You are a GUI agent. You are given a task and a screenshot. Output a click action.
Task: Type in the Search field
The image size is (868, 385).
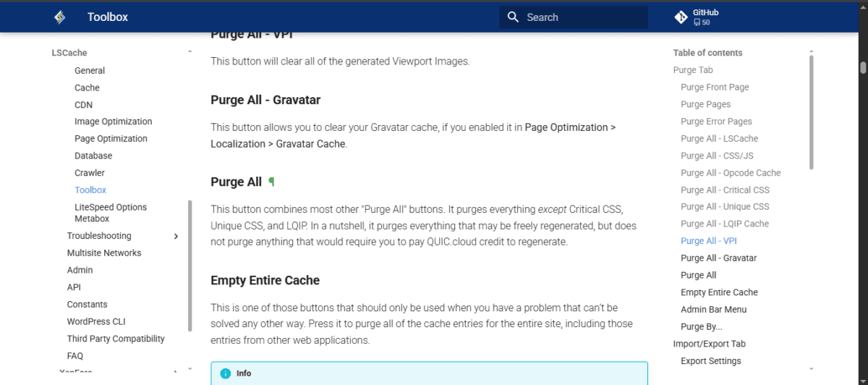[x=574, y=17]
